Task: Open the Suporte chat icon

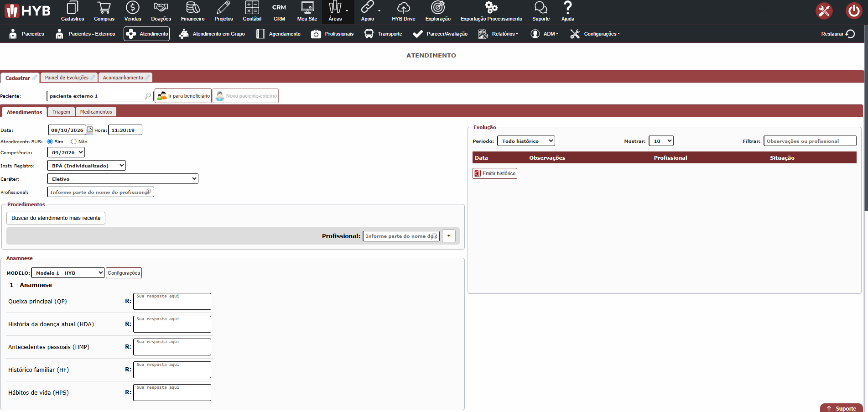Action: click(541, 7)
